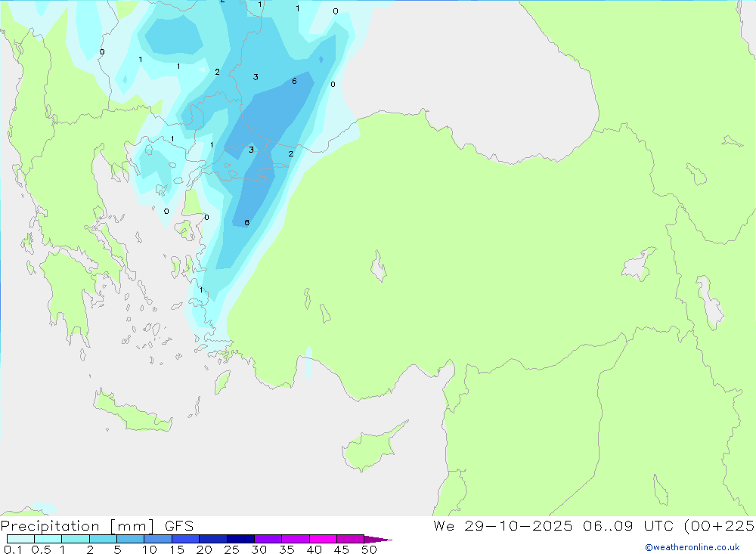Choose the 40–45 mm magenta legend swatch
Screen dimensions: 756x554
(323, 539)
